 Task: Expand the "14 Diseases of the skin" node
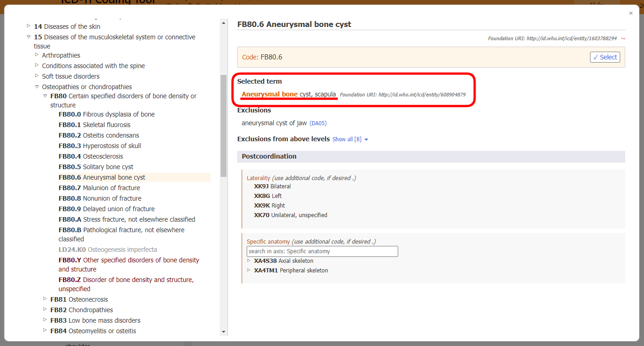(x=28, y=27)
